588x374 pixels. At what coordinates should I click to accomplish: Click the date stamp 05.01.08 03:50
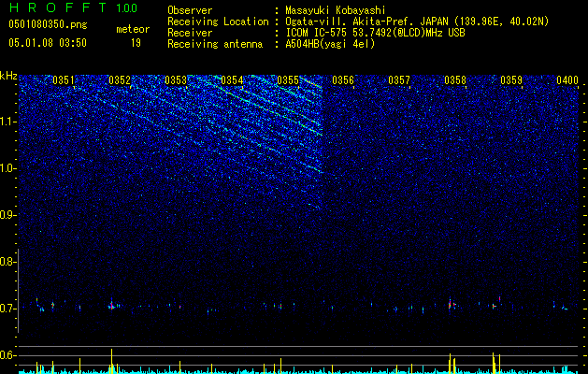click(x=48, y=43)
